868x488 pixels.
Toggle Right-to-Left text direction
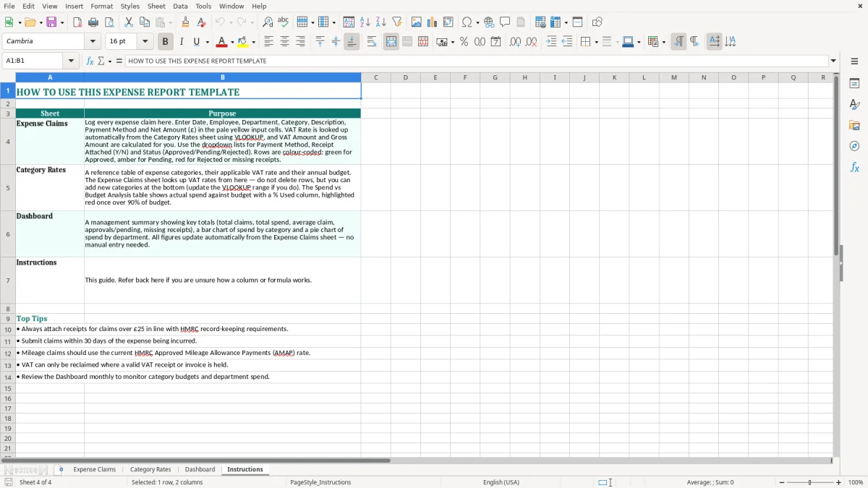click(694, 42)
